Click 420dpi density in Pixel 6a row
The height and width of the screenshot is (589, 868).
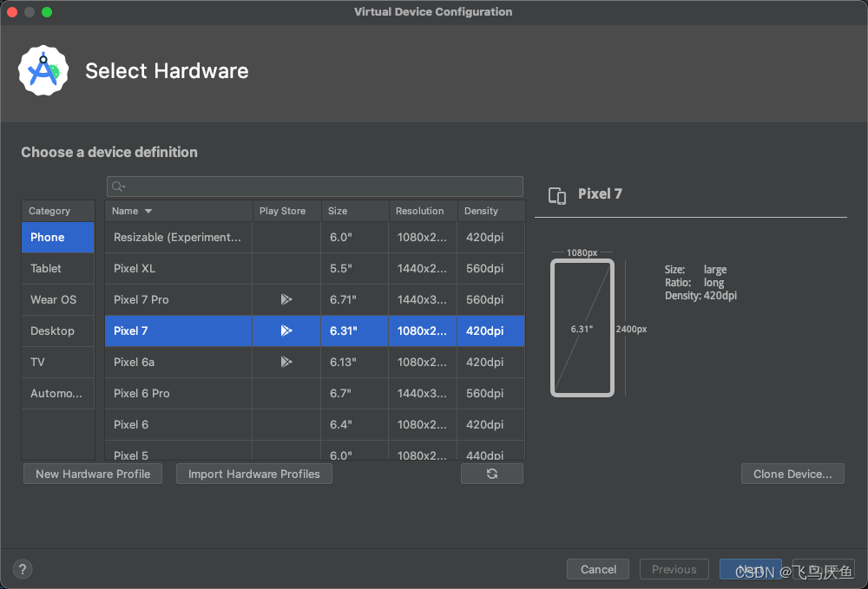tap(491, 363)
